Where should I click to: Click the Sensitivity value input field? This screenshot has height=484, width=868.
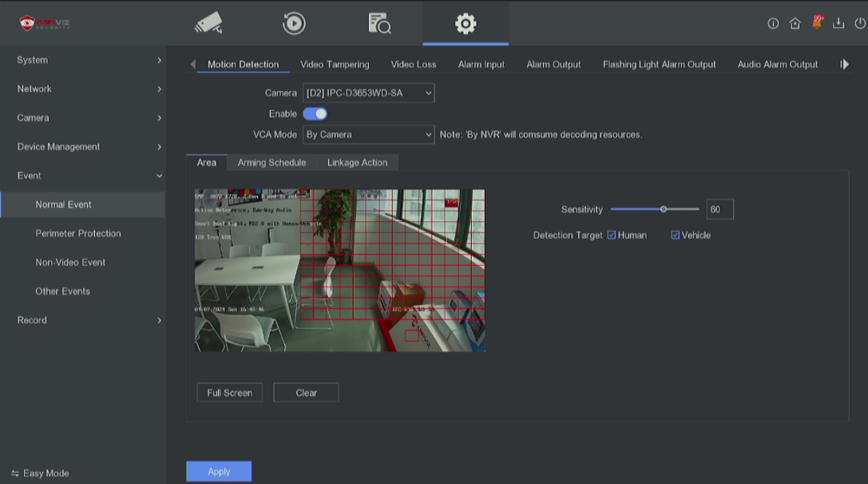(719, 210)
